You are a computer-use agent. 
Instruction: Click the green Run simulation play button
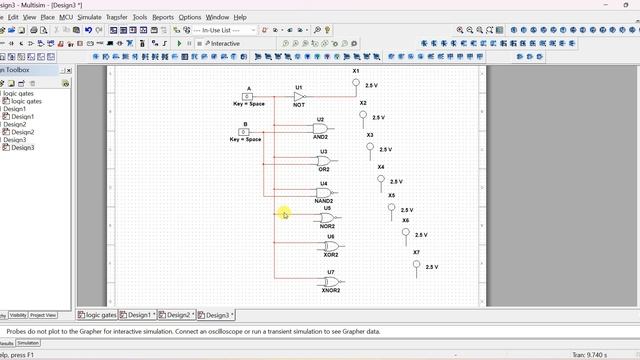(x=179, y=43)
